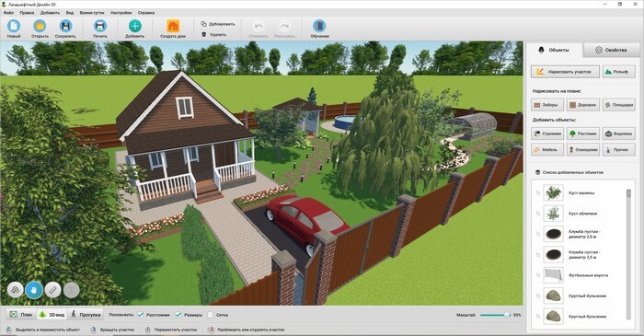The height and width of the screenshot is (336, 644).
Task: Click the objects list vertical scrollbar
Action: pos(628,254)
